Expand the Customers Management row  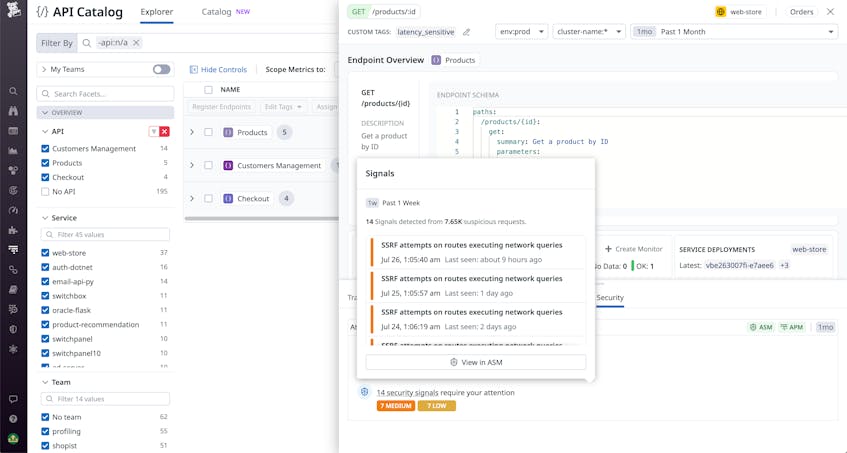tap(192, 165)
